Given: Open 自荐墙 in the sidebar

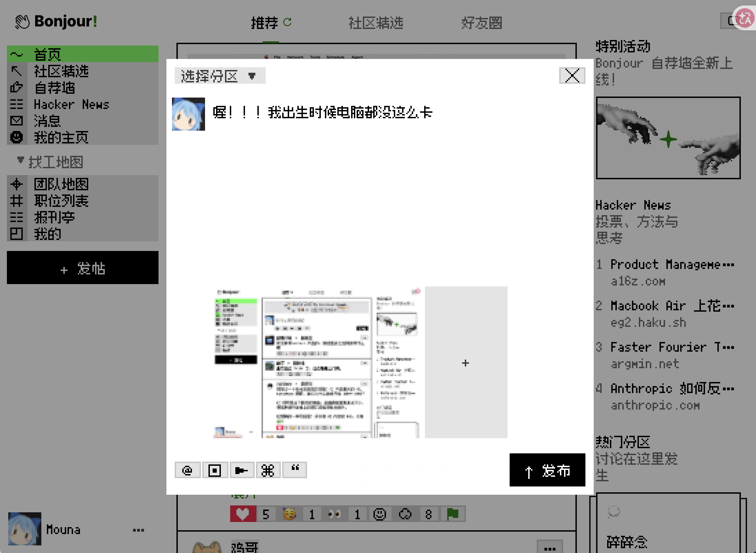Looking at the screenshot, I should (x=83, y=88).
